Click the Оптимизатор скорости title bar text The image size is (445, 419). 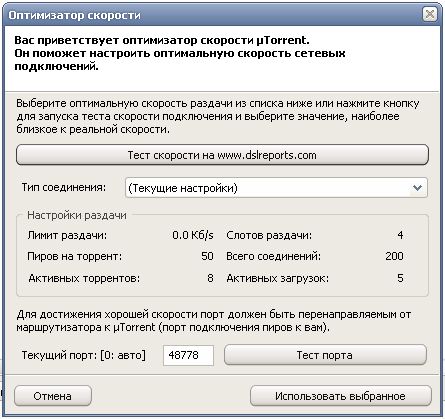coord(75,15)
